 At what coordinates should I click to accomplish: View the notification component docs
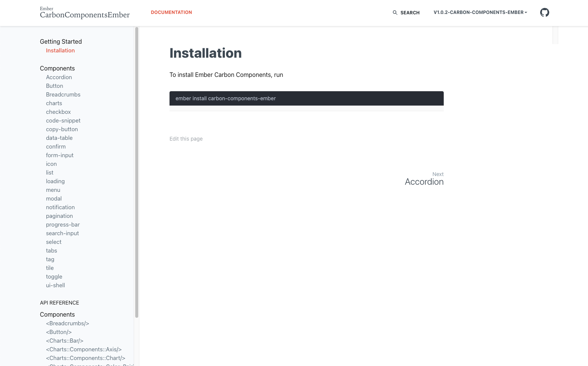60,207
